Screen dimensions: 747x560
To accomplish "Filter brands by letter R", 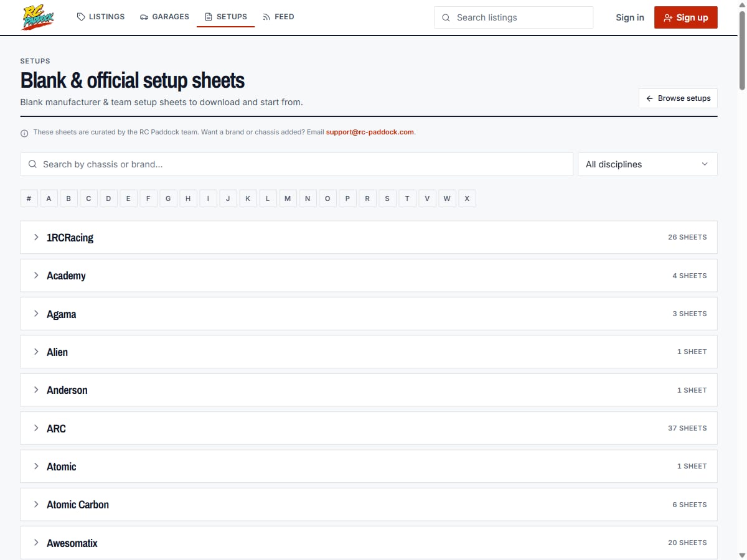I will [367, 198].
